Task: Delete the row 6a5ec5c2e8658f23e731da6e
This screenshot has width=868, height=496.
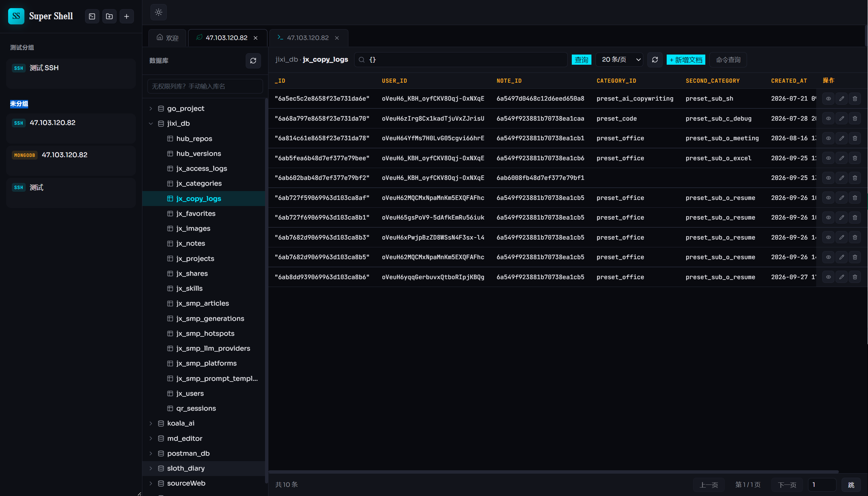Action: click(x=855, y=99)
